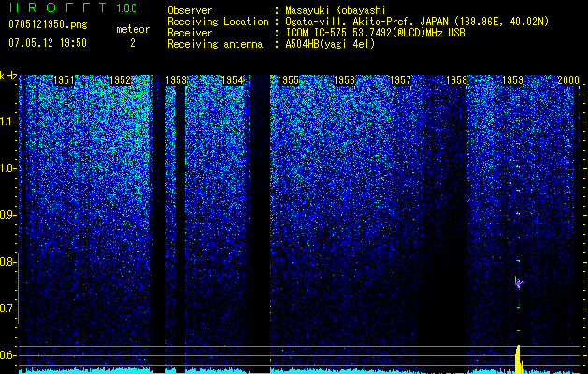Click the 1959 time marker
This screenshot has height=374, width=588.
(x=512, y=80)
